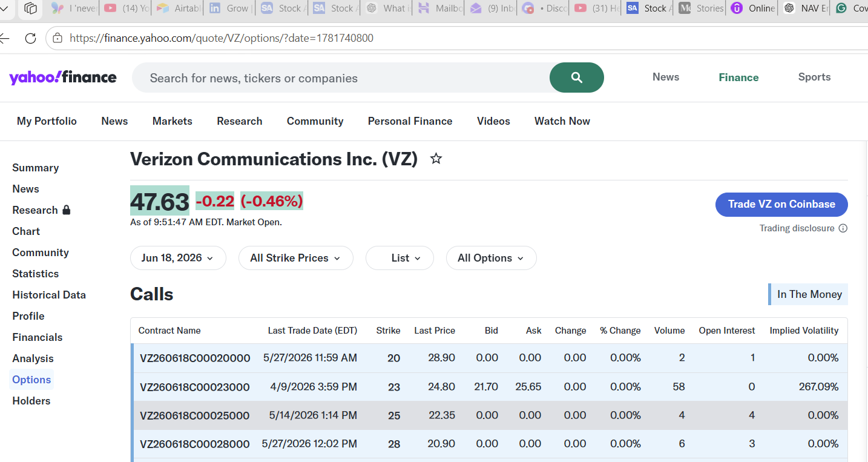The height and width of the screenshot is (462, 868).
Task: Switch to the 'What i' ChatGPT browser tab
Action: [x=387, y=8]
